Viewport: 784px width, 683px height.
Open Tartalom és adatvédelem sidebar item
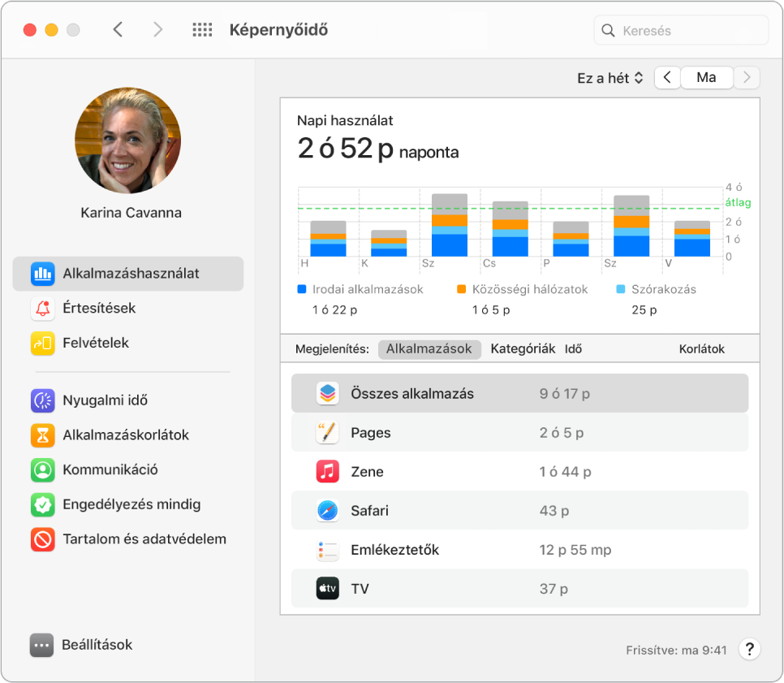128,539
